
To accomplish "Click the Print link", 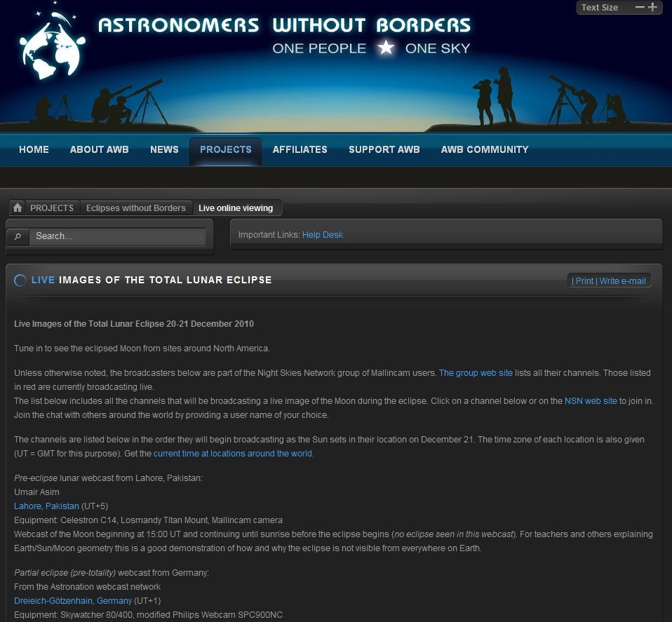I will (x=584, y=281).
